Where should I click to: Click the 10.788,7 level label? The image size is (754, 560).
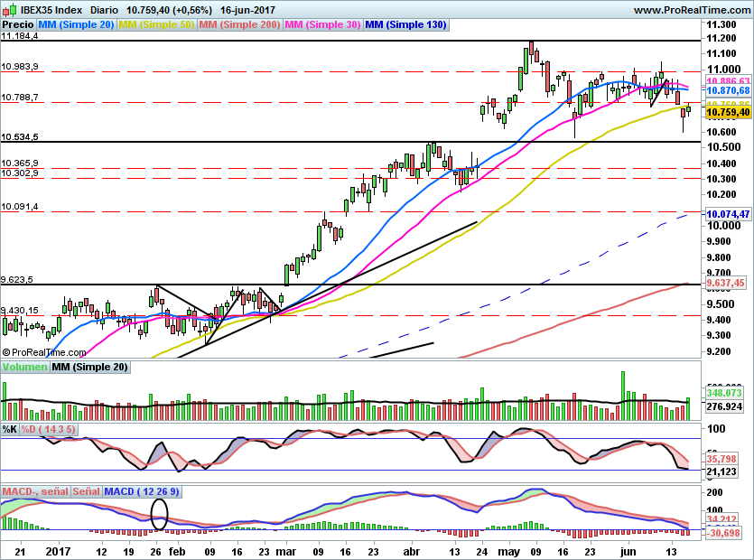point(19,98)
